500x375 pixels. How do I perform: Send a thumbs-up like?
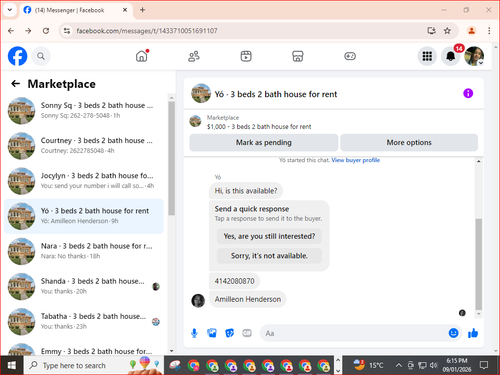(x=473, y=333)
